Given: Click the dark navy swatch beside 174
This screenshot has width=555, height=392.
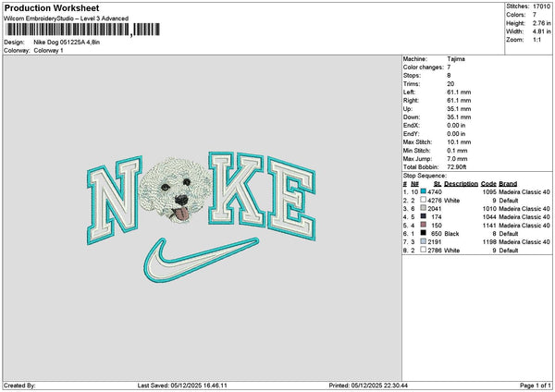Looking at the screenshot, I should coord(424,216).
